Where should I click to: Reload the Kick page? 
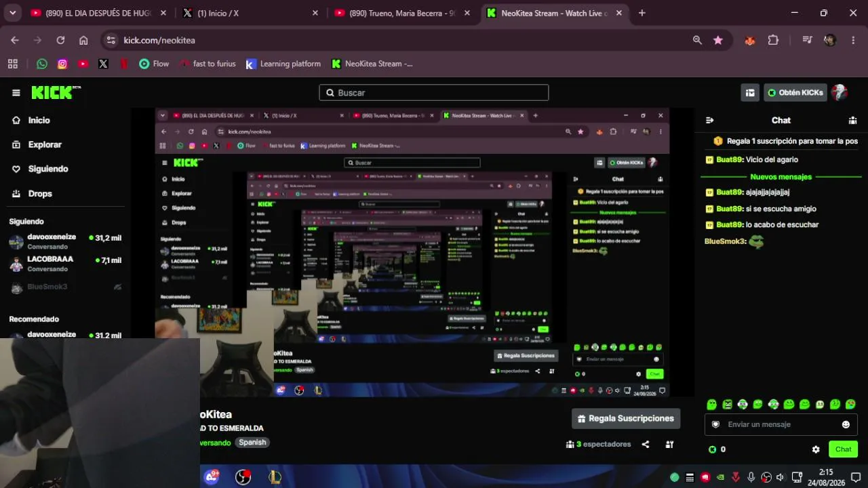pos(60,40)
